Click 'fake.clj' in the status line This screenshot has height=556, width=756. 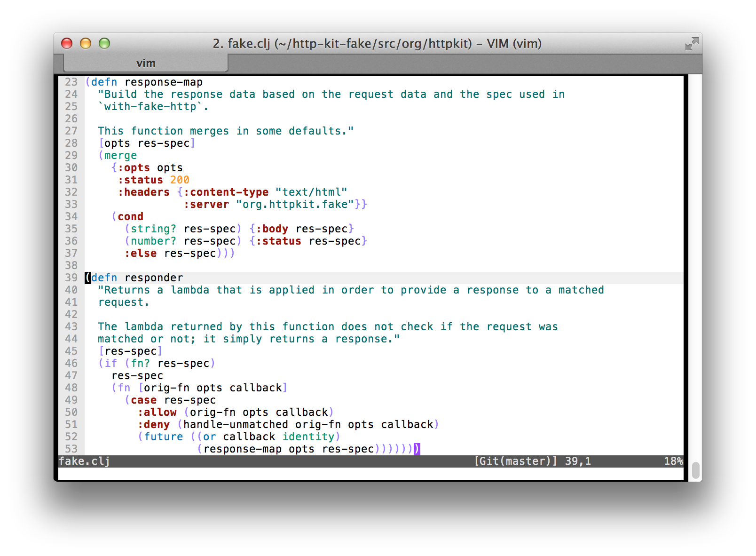(85, 461)
